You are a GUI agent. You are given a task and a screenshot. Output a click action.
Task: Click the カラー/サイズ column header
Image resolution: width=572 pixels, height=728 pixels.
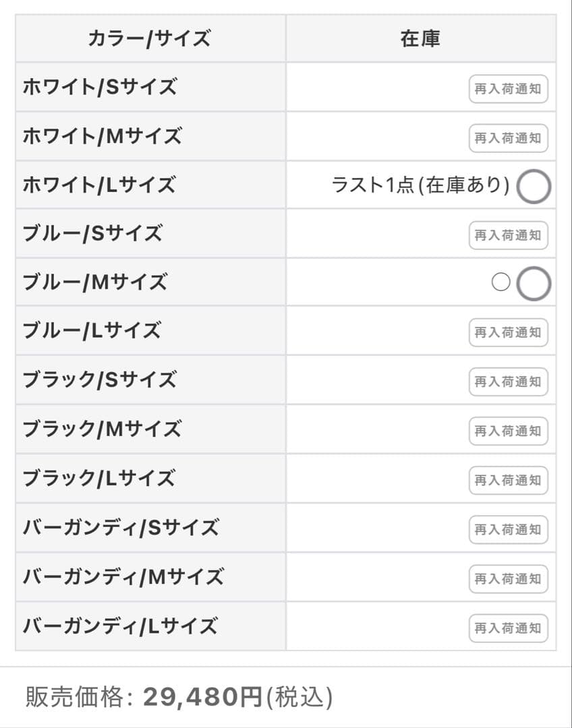[x=149, y=39]
